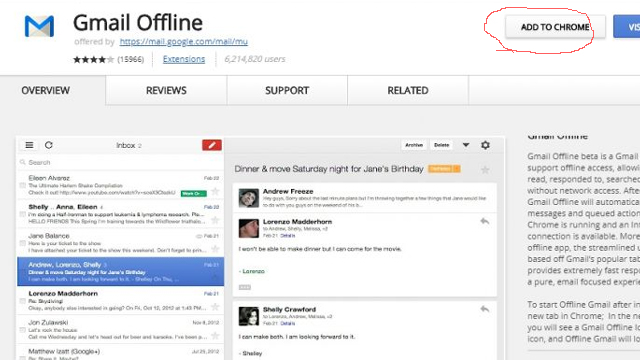Screen dimensions: 640x360
Task: Click into the Search field in the inbox
Action: (120, 162)
